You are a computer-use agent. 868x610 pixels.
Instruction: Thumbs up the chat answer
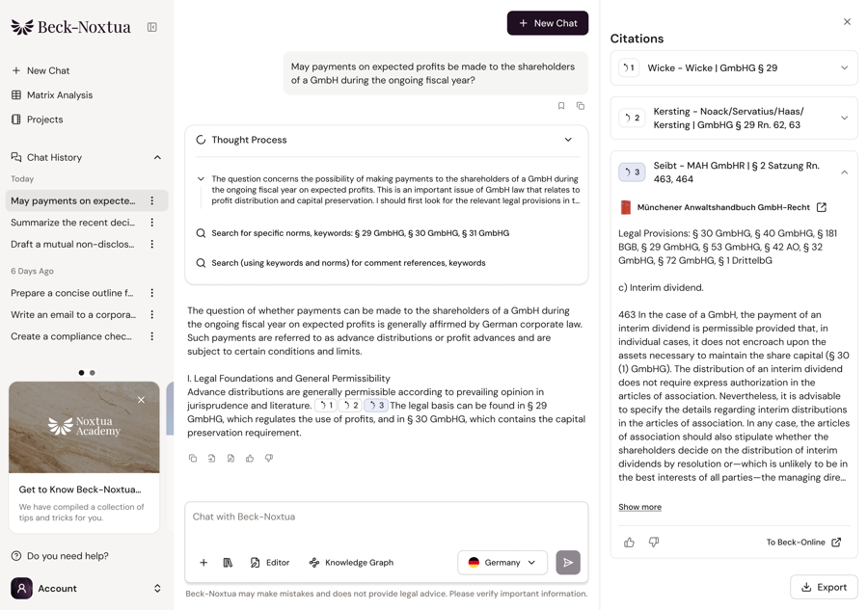pos(250,458)
